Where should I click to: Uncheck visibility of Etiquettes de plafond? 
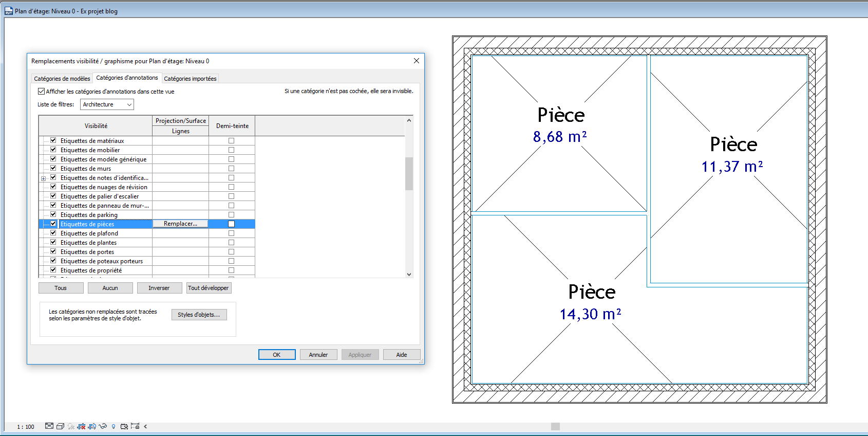(x=53, y=233)
